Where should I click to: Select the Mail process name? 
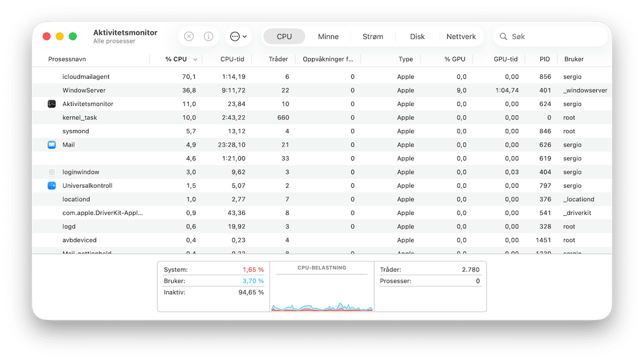(68, 145)
